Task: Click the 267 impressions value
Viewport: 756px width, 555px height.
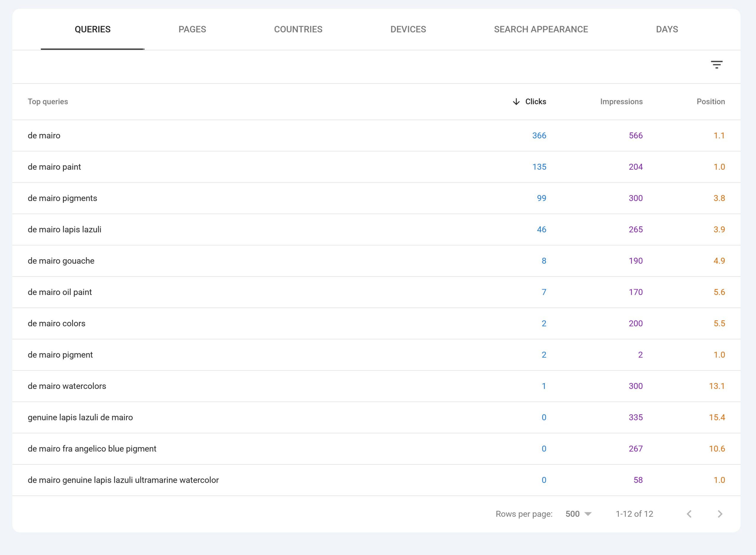Action: click(x=636, y=449)
